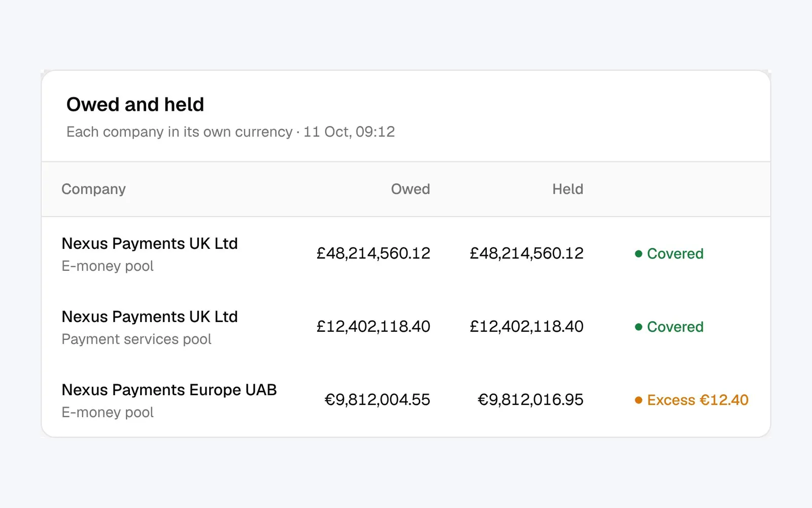Select the Company column header
This screenshot has width=812, height=508.
pos(93,189)
